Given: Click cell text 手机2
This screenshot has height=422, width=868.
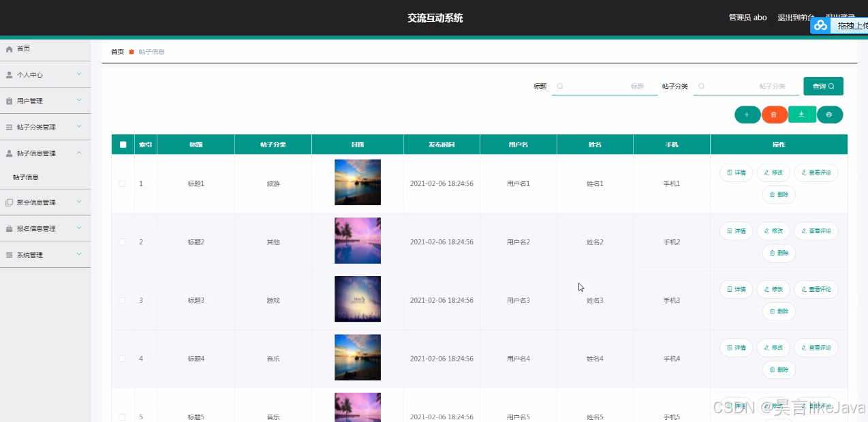Looking at the screenshot, I should pos(672,242).
